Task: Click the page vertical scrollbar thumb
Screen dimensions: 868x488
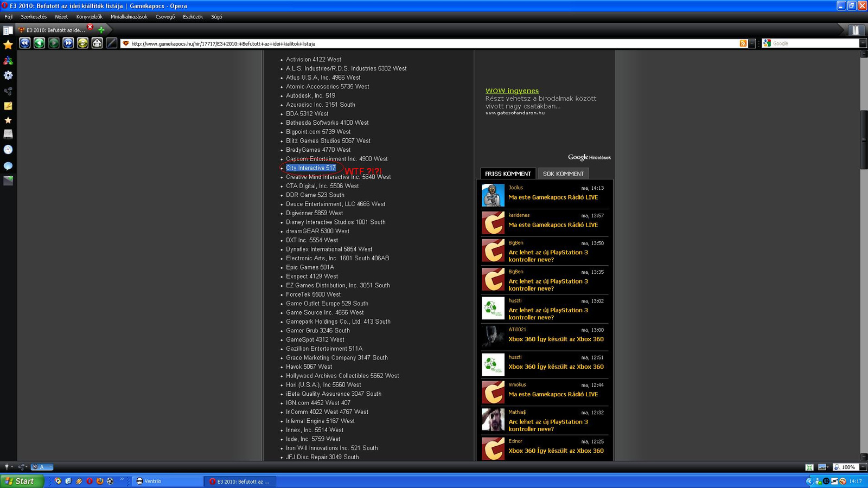Action: [864, 139]
